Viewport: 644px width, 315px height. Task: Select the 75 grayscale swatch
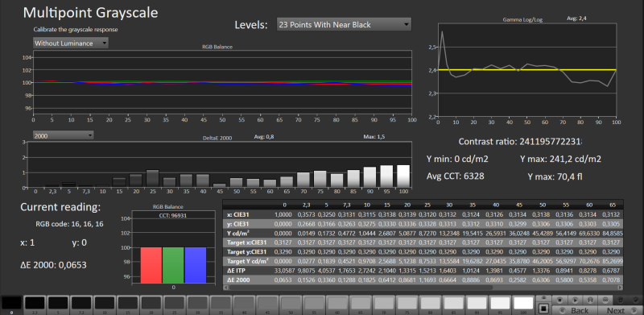coord(407,304)
